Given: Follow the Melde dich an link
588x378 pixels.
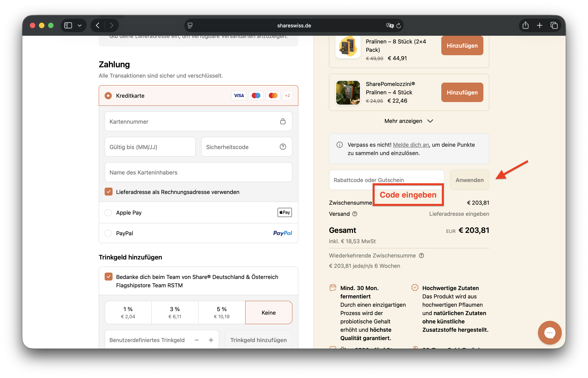Looking at the screenshot, I should (411, 145).
